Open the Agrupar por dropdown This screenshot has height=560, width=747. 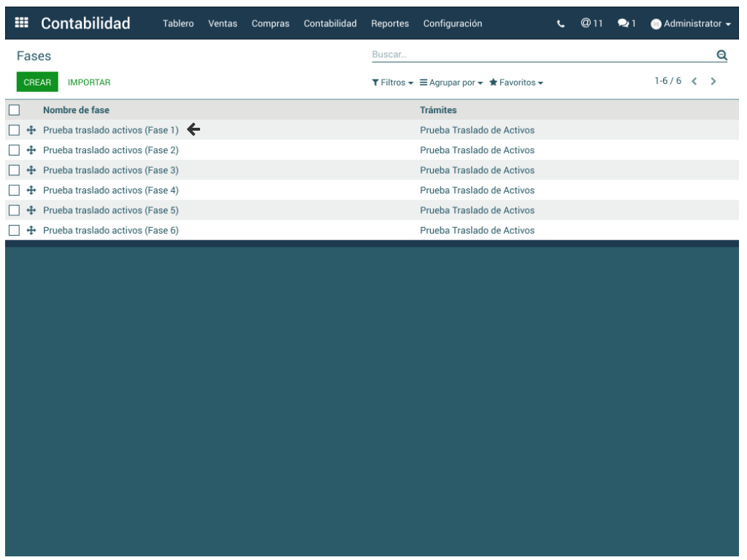tap(451, 83)
